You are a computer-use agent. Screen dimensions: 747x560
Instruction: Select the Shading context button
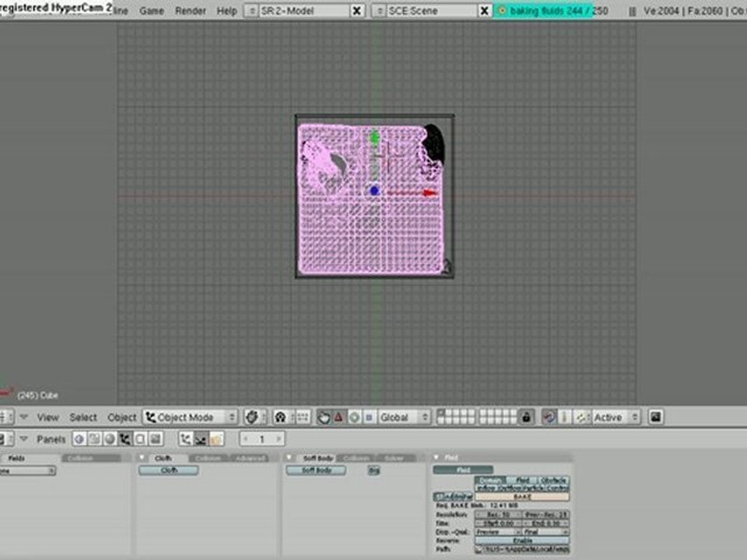(x=110, y=439)
